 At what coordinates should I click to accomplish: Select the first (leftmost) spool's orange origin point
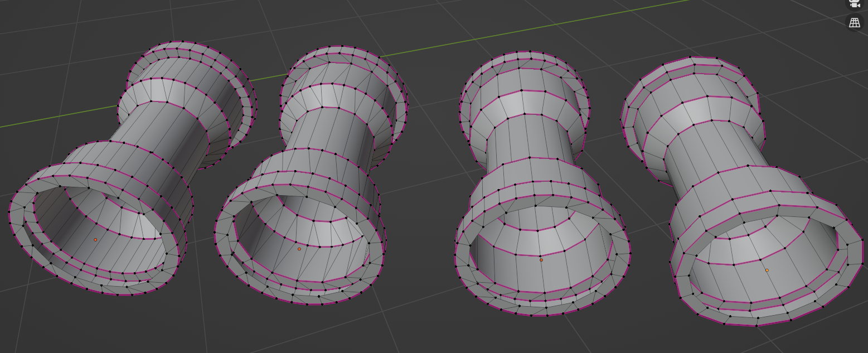click(95, 240)
